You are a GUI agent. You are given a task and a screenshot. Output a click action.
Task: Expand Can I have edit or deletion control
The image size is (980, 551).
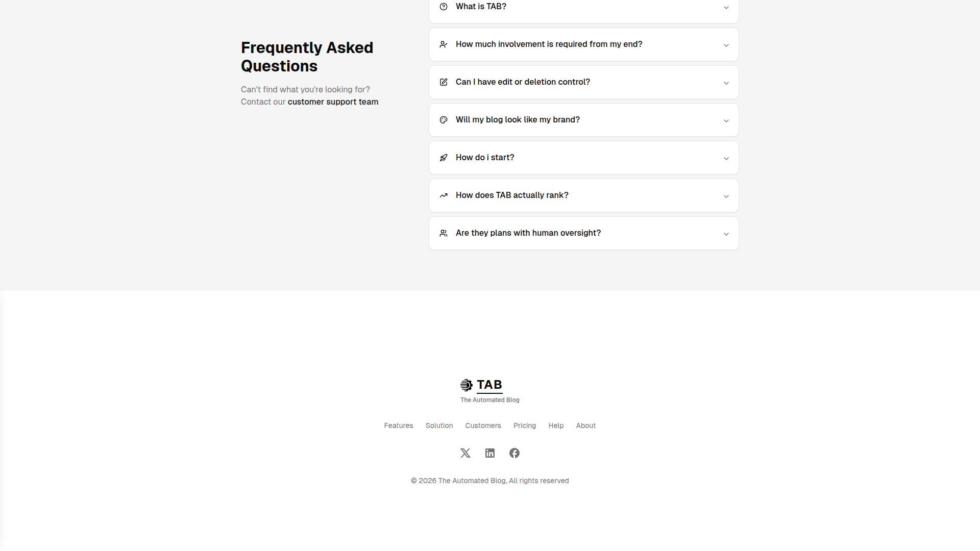(523, 82)
